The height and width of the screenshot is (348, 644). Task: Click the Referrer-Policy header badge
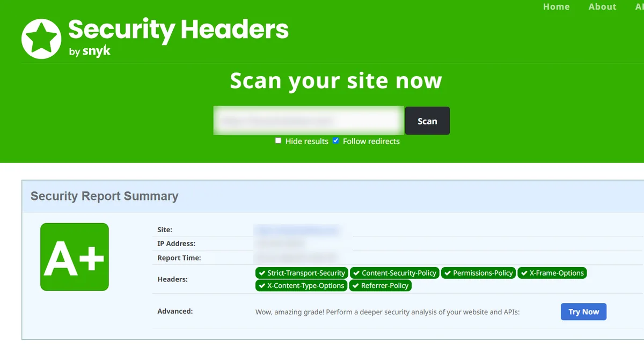click(x=380, y=286)
